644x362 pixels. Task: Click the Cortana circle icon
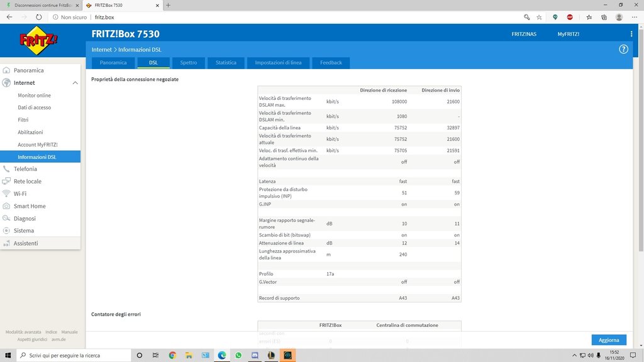point(139,356)
